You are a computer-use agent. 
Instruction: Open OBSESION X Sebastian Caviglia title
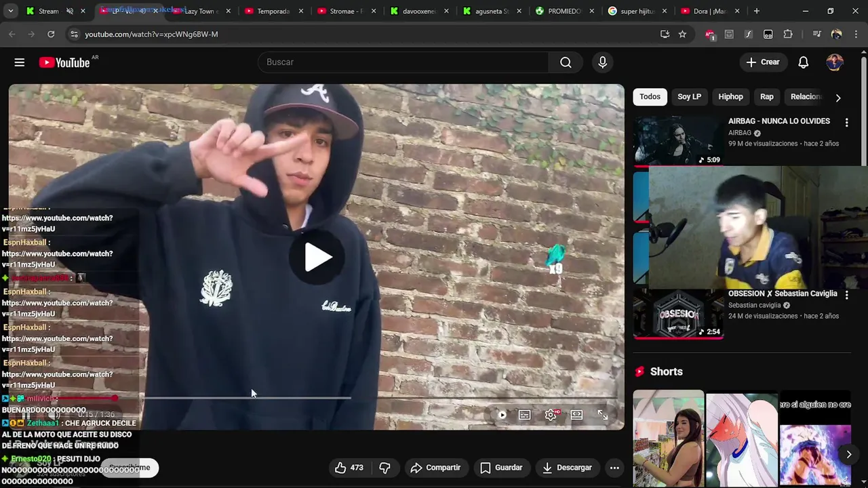point(783,293)
